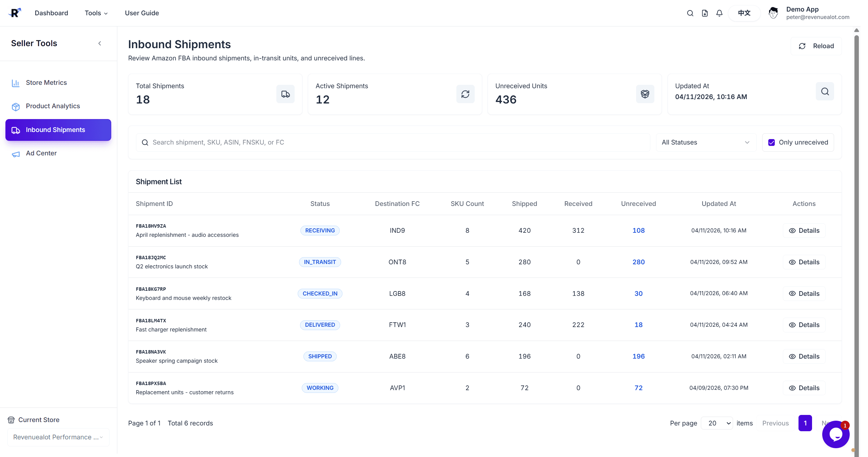
Task: Click unreceived count 280
Action: (638, 262)
